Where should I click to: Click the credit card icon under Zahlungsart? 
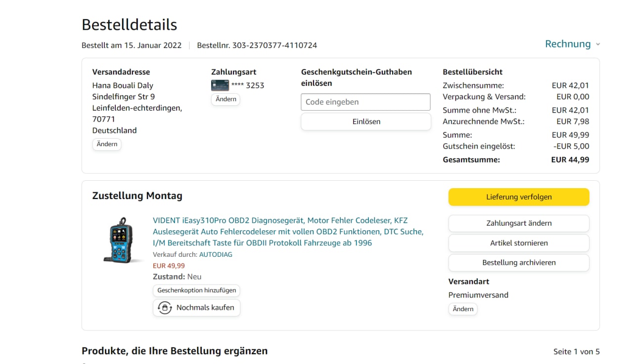(x=220, y=85)
